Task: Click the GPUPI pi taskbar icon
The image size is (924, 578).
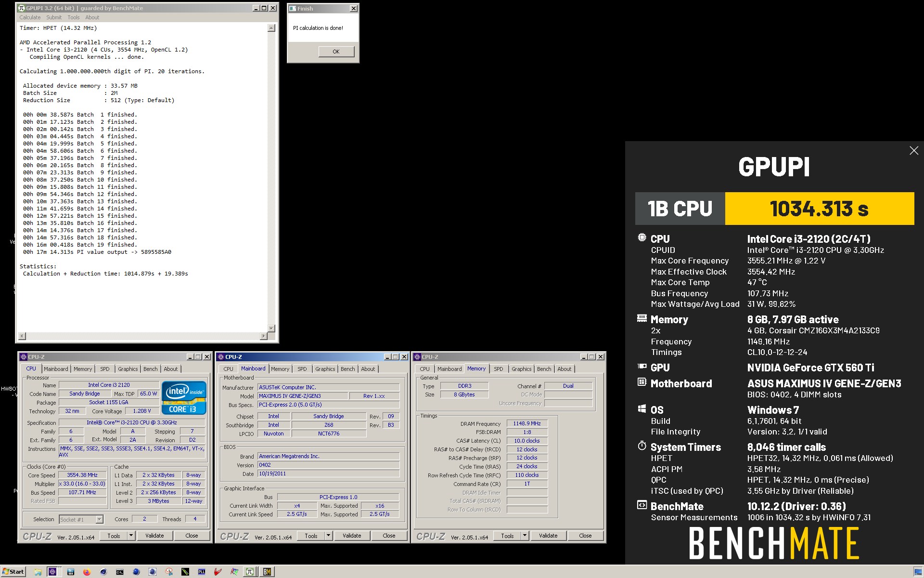Action: point(250,572)
